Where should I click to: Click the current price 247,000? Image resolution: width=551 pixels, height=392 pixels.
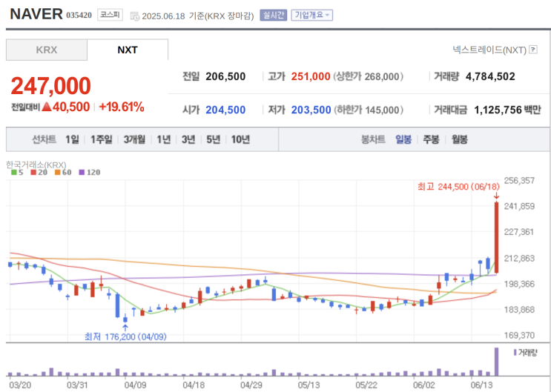[51, 86]
